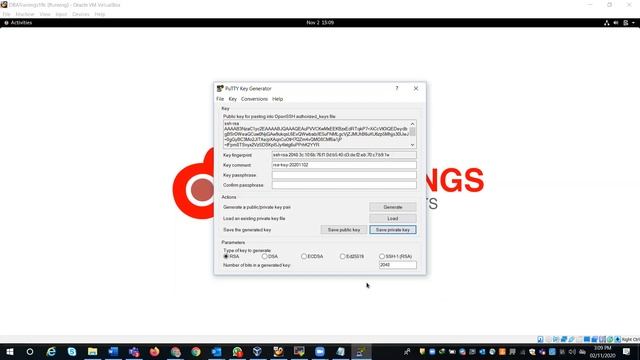Viewport: 640px width, 360px height.
Task: Click VirtualBox hard disk activity status icon
Action: (x=540, y=339)
